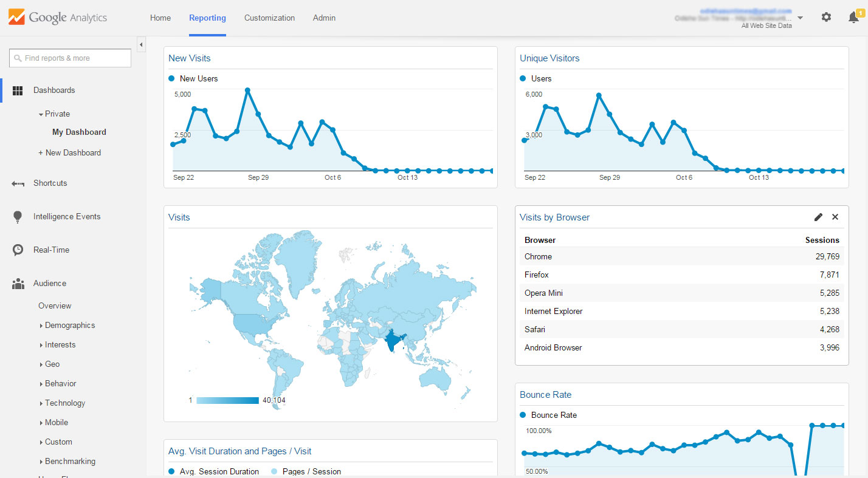Expand the Technology section
The image size is (868, 478).
pos(41,403)
